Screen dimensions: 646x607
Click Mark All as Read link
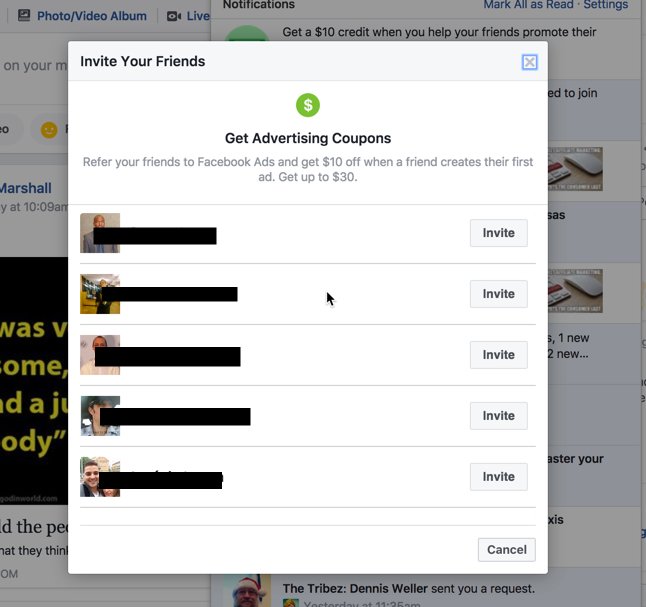(528, 5)
